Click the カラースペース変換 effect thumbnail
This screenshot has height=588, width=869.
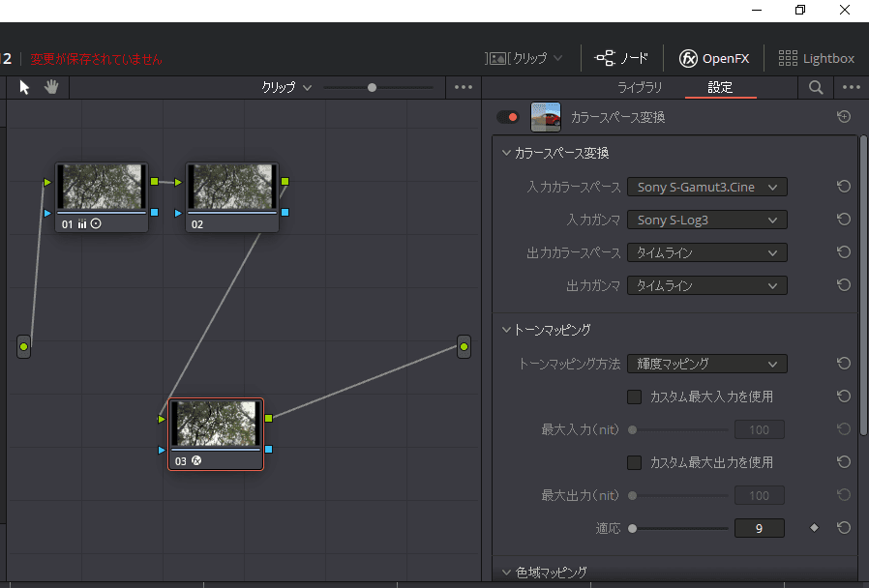point(546,117)
